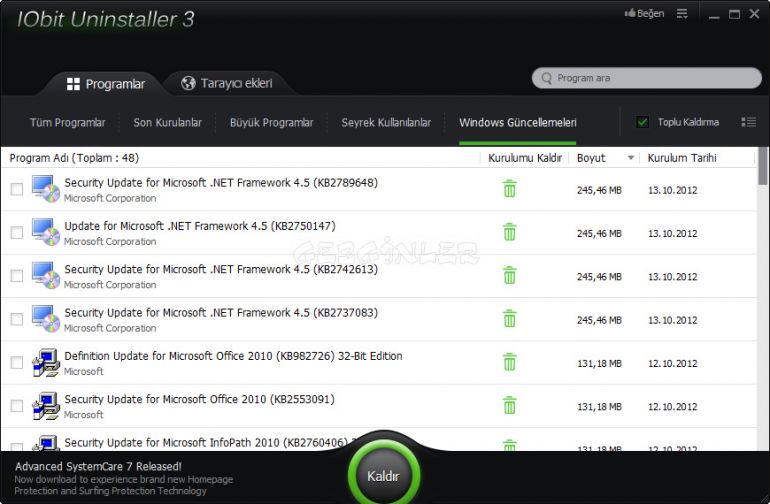Click the Program ara search field
The width and height of the screenshot is (770, 504).
coord(647,78)
